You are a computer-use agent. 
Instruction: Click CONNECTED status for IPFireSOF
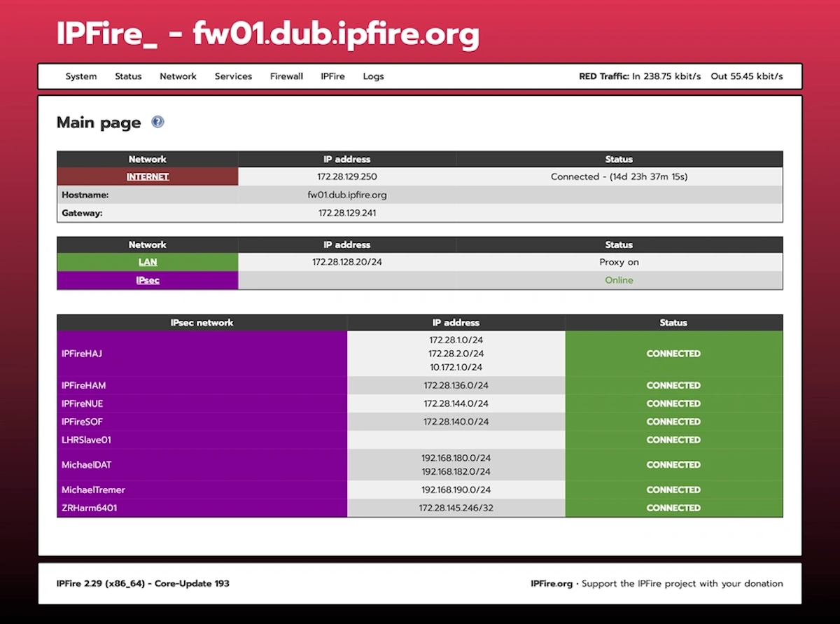(x=673, y=422)
